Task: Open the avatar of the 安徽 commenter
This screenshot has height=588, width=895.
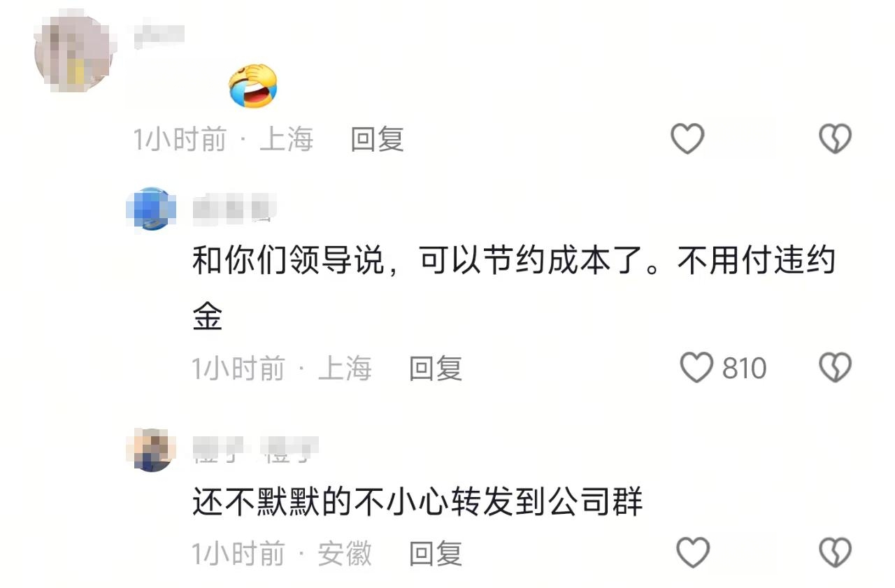Action: coord(151,450)
